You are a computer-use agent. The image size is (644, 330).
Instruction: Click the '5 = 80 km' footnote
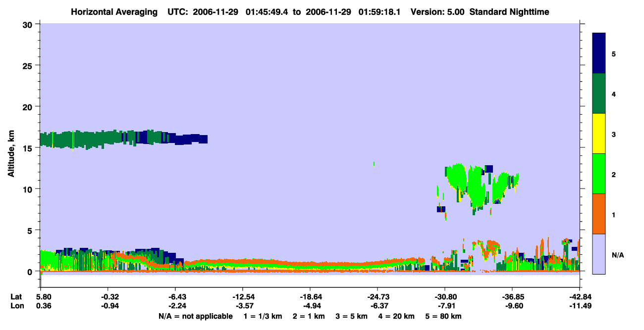444,316
